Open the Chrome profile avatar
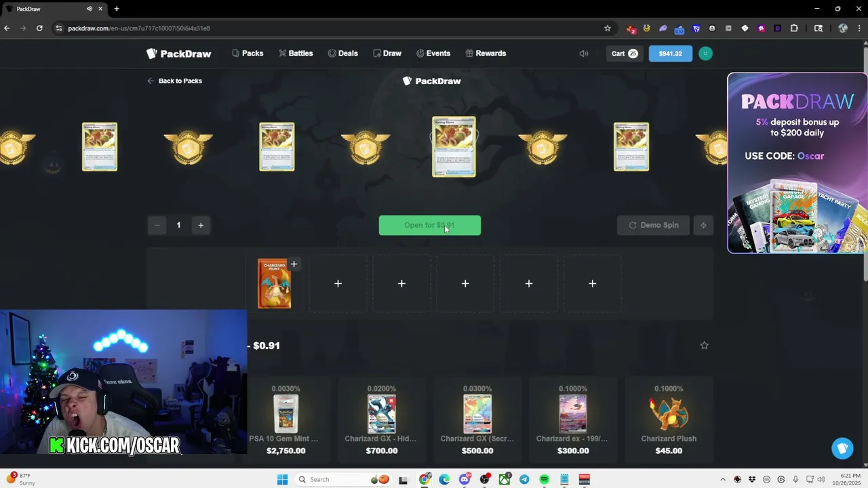 pos(843,28)
